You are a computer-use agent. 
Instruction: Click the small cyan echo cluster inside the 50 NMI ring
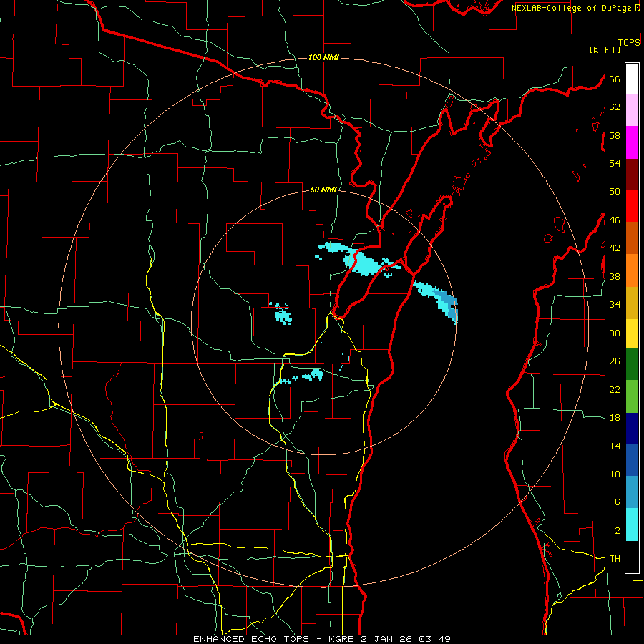pos(282,314)
